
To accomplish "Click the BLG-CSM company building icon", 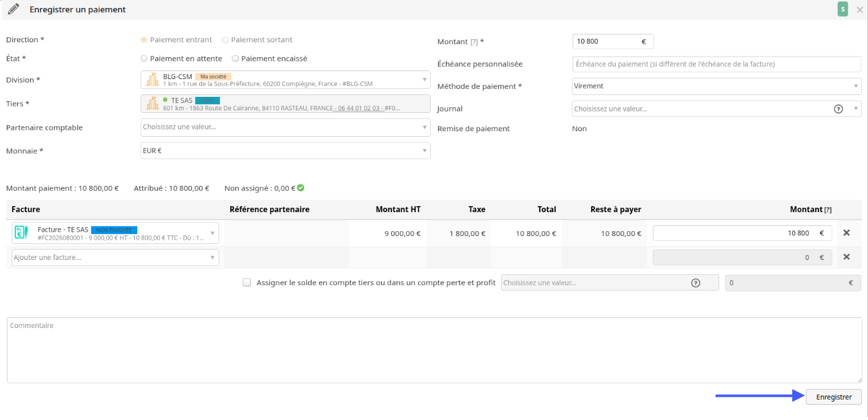I will pyautogui.click(x=152, y=80).
